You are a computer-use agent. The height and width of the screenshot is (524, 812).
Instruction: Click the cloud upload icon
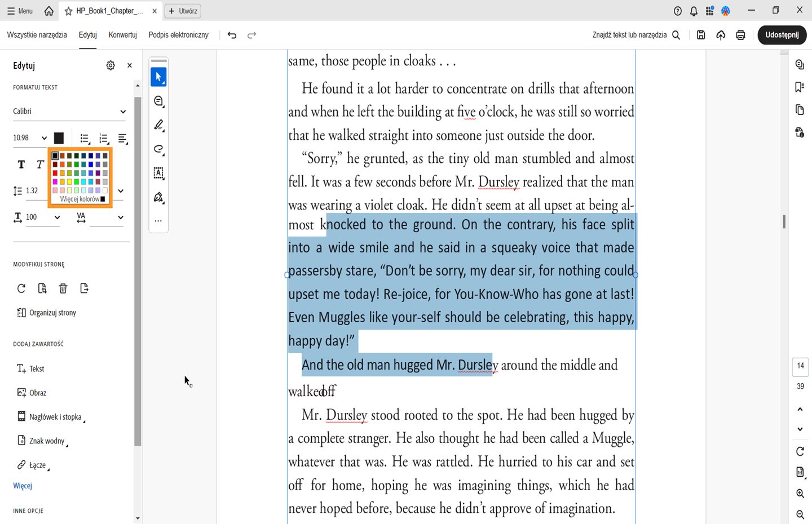click(721, 35)
